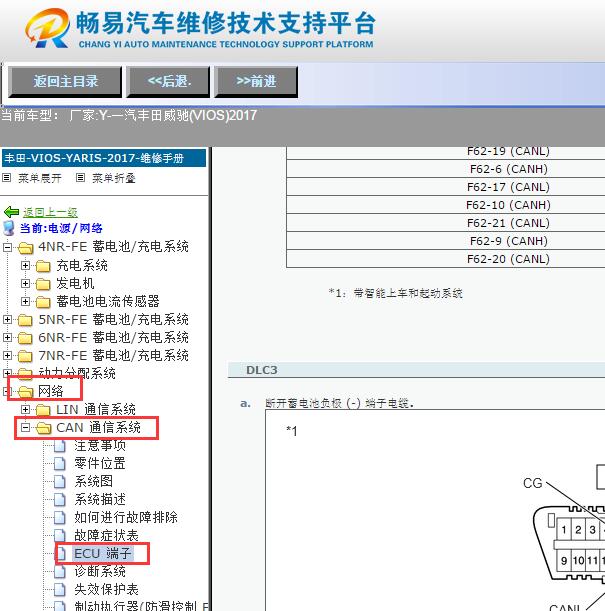The height and width of the screenshot is (611, 605).
Task: Click the 菜单折叠 list icon
Action: [x=80, y=178]
